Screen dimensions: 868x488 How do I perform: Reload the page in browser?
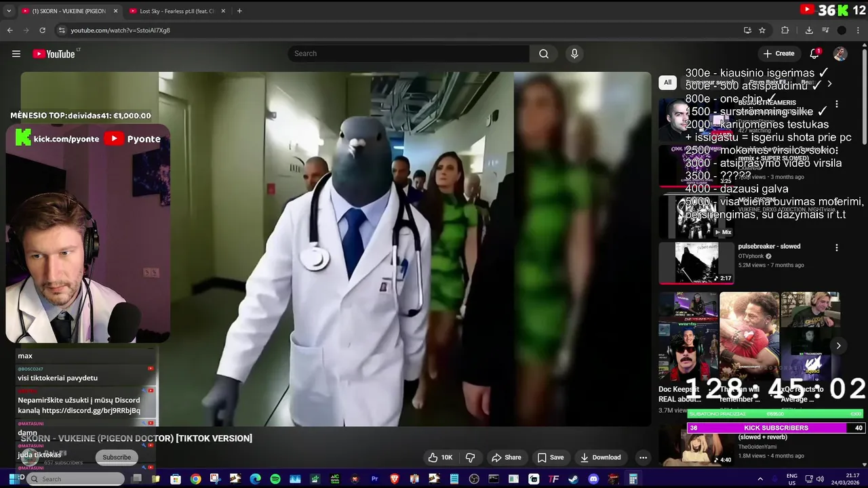[42, 30]
